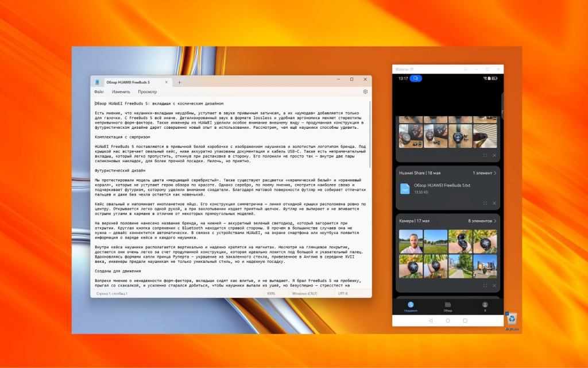Viewport: 588px width, 368px height.
Task: Place cursor in the article title line
Action: [159, 103]
